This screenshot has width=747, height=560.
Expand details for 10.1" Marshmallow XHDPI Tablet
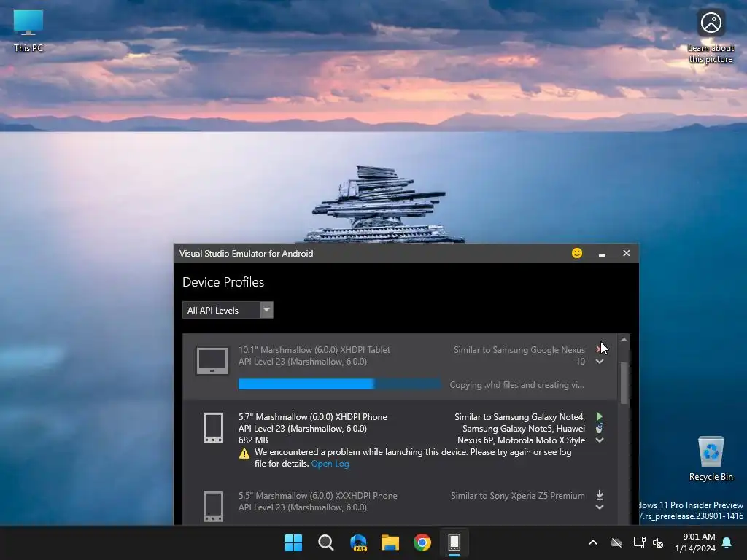(x=600, y=362)
